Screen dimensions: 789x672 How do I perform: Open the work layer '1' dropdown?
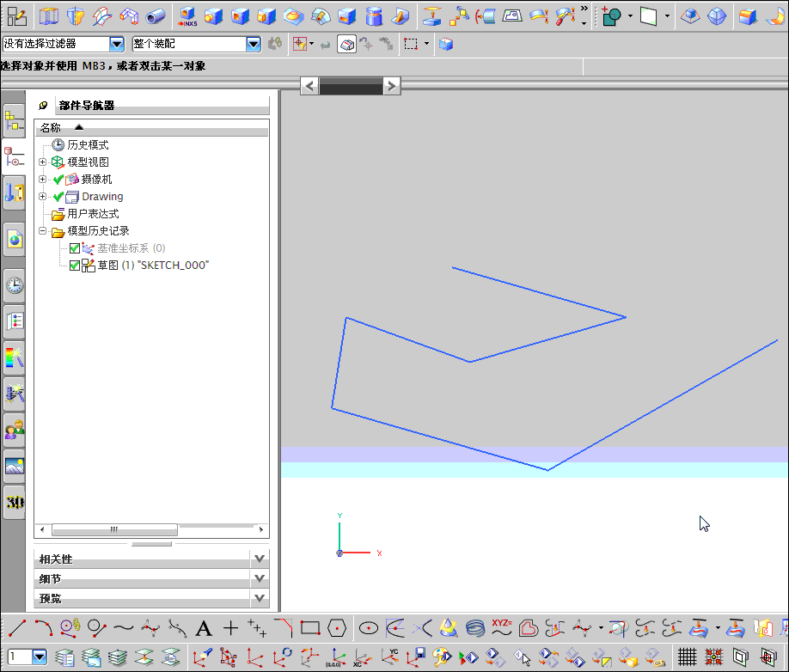point(40,657)
